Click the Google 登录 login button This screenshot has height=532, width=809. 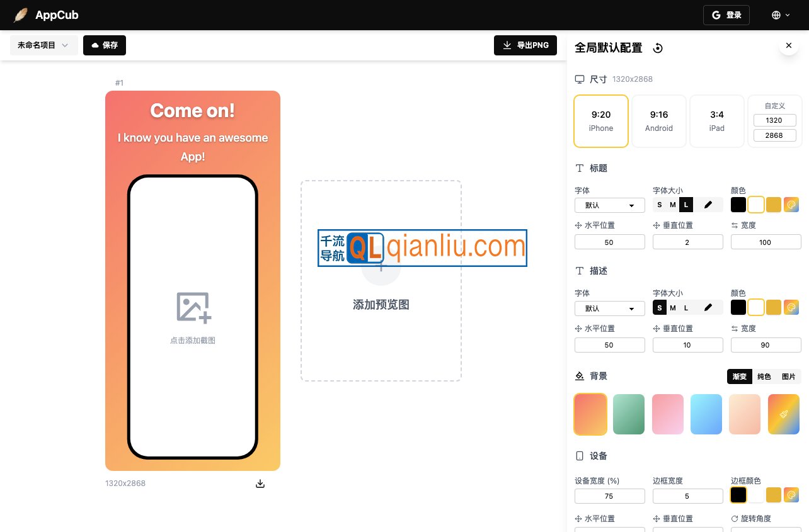726,14
